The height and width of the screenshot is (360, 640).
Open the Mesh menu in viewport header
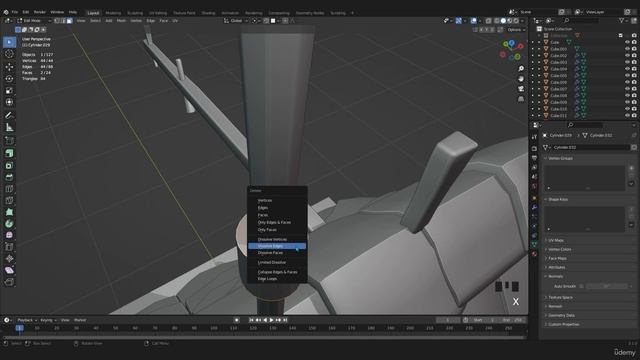click(122, 20)
